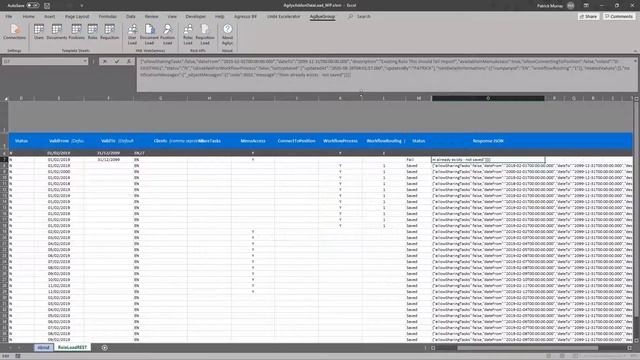Screen dimensions: 640x360
Task: Collapse the expanded formula bar
Action: point(635,61)
